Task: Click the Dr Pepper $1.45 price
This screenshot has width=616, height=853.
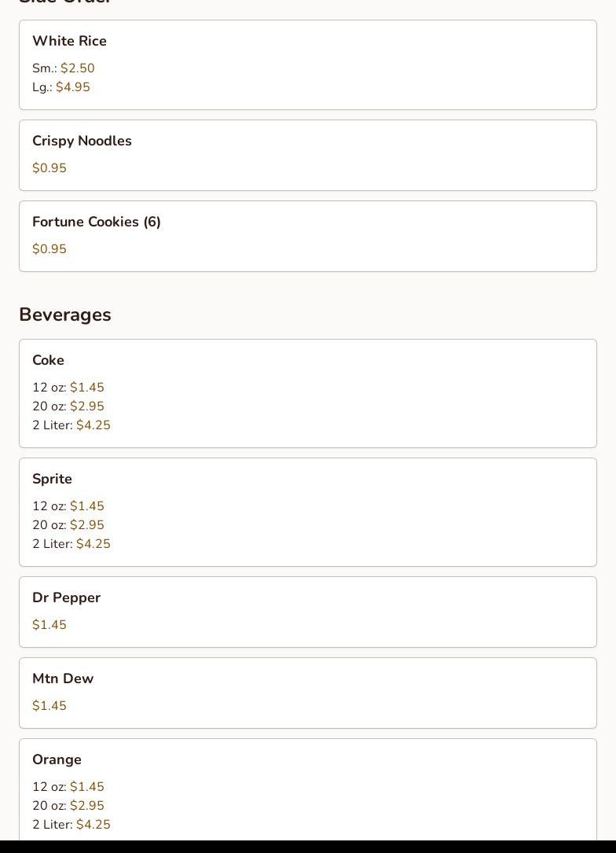Action: [49, 624]
